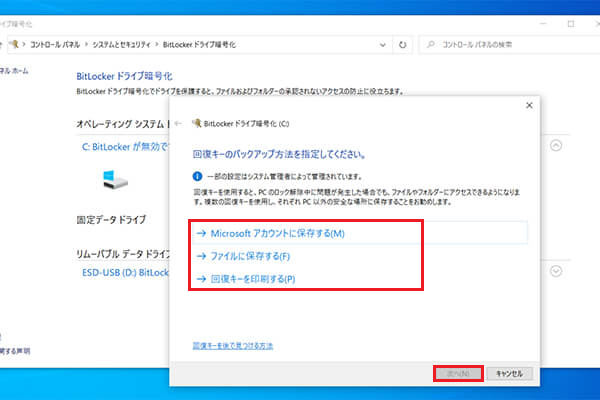This screenshot has width=600, height=400.
Task: Close the BitLocker dialog with X
Action: (528, 105)
